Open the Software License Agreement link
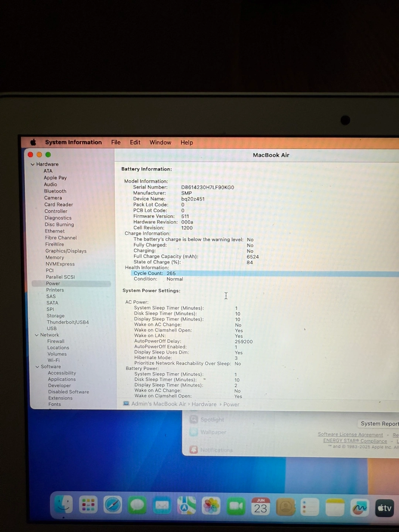399x532 pixels. point(351,435)
